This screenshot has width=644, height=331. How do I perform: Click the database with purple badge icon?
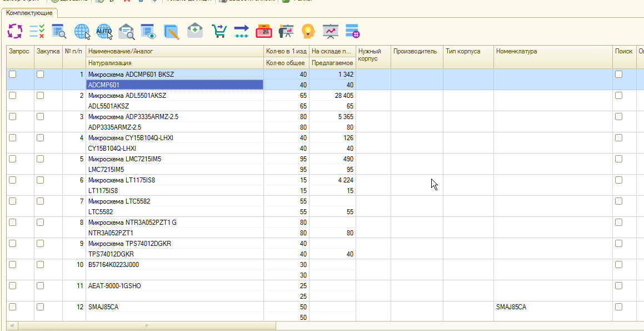coord(352,31)
